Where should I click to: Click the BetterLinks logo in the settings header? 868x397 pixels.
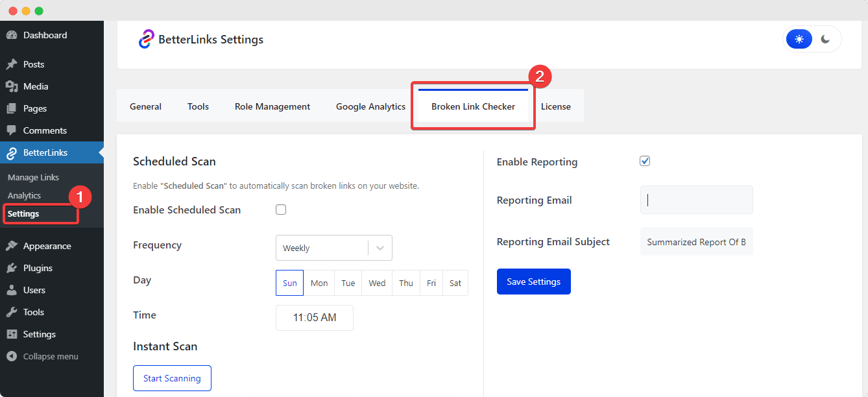148,39
